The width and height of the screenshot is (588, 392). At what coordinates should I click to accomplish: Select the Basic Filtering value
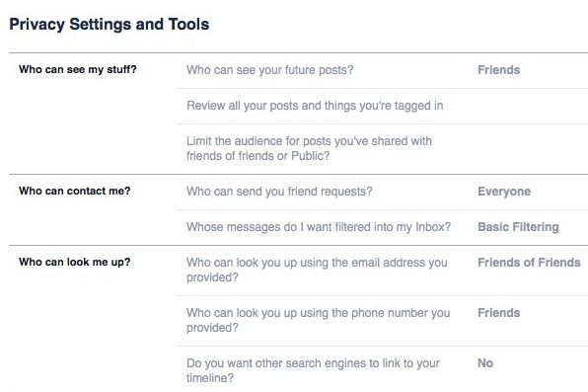(x=518, y=227)
